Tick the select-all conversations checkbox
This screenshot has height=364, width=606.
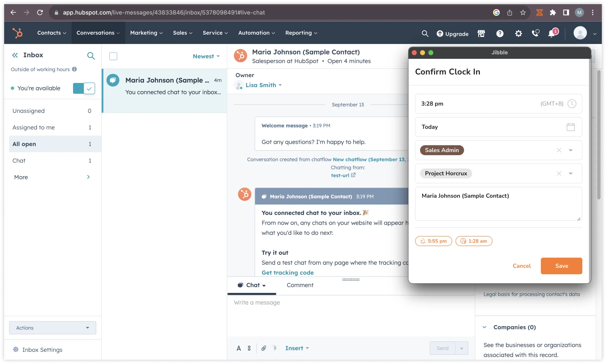click(113, 56)
